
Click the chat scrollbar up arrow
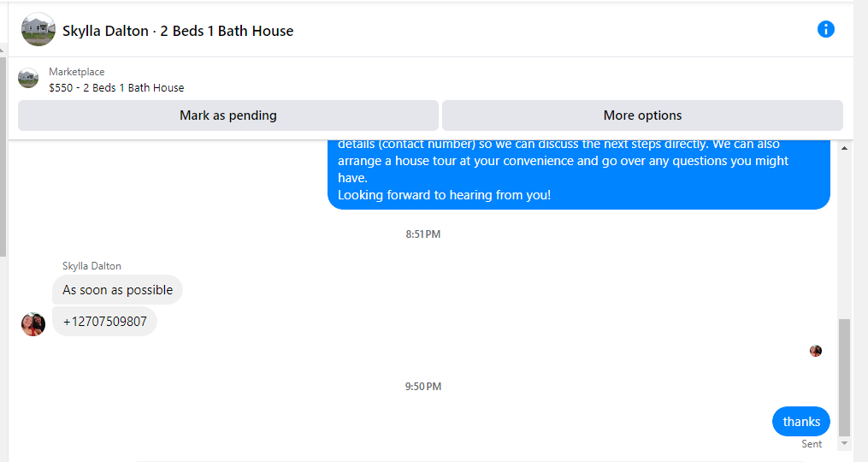point(844,148)
